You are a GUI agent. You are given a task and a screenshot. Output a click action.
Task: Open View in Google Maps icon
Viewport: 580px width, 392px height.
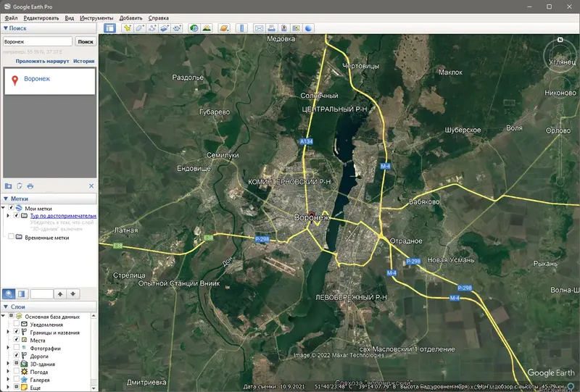point(296,28)
